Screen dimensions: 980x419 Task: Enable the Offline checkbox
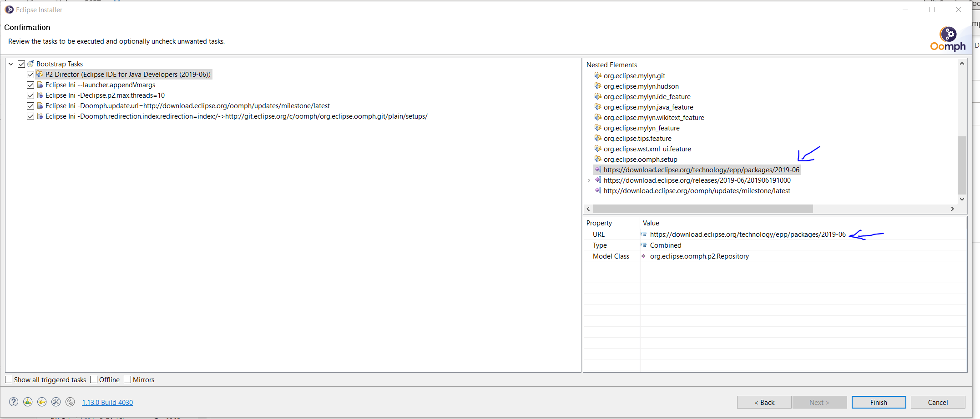click(94, 379)
